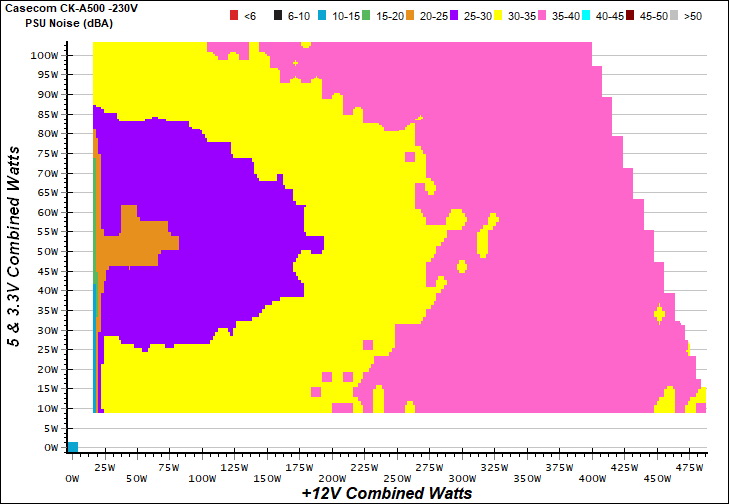Screen dimensions: 729x504
Task: Click the small blue square at chart origin
Action: pos(72,447)
